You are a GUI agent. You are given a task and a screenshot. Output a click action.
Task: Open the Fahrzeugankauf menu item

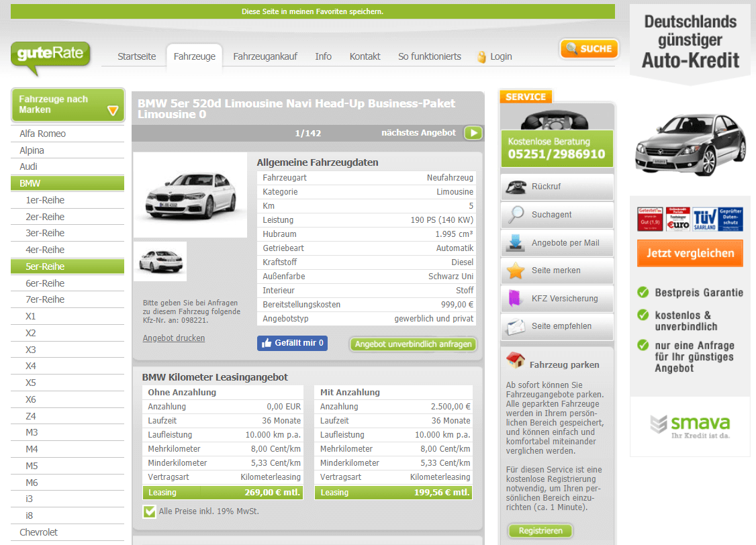click(265, 56)
